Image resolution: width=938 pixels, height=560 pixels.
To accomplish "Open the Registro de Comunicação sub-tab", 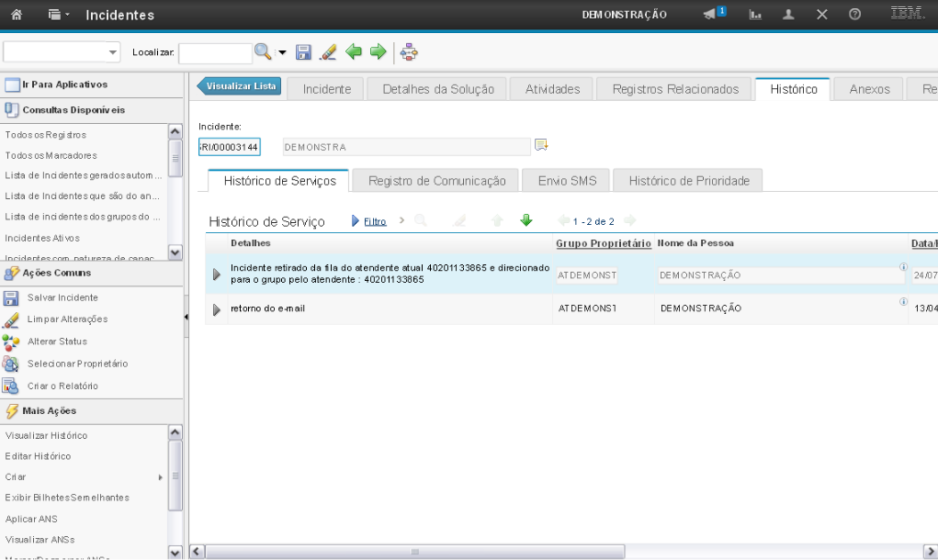I will [x=436, y=181].
